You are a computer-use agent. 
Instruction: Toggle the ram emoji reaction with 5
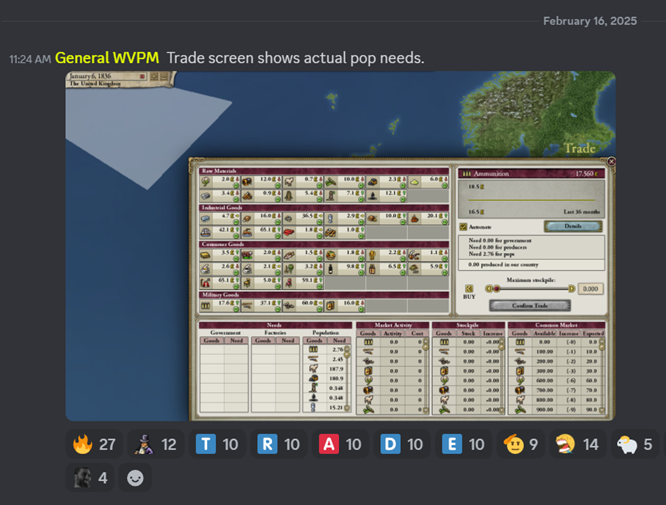[x=635, y=444]
